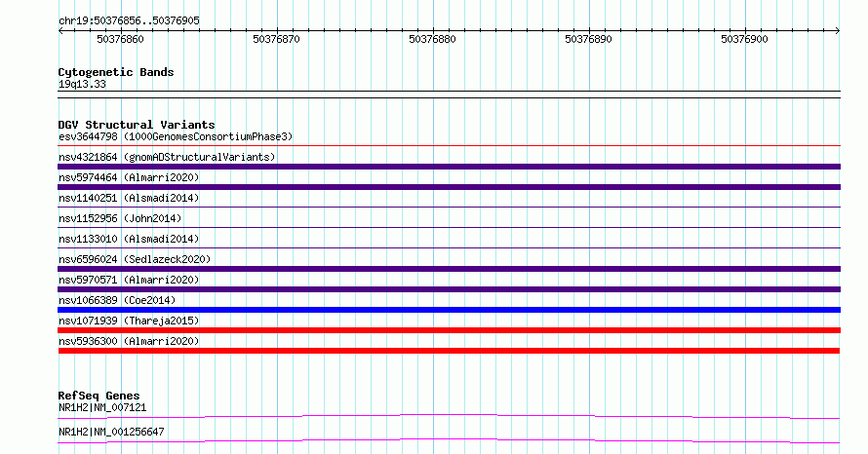Image resolution: width=868 pixels, height=454 pixels.
Task: Click ruler position label 50376860
Action: click(x=120, y=39)
